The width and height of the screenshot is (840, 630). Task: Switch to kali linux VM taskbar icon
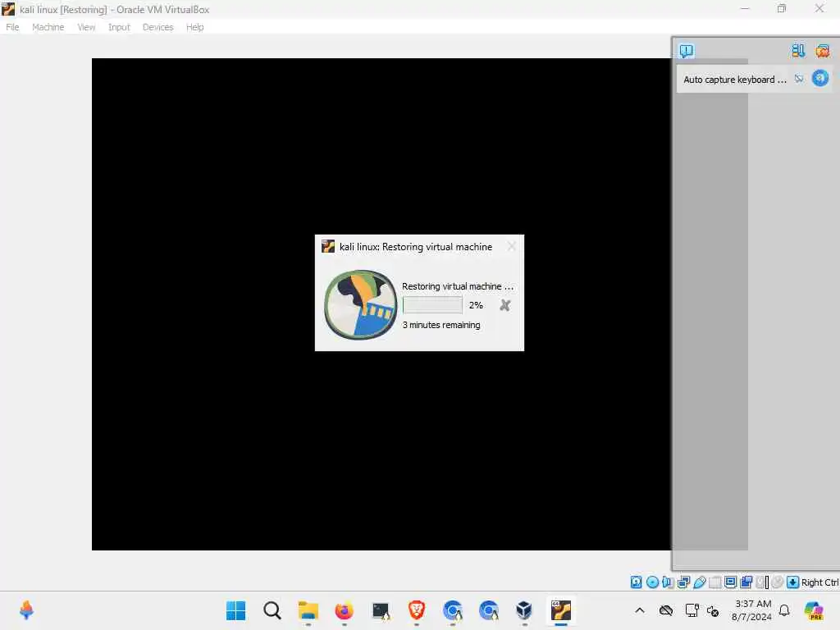pos(561,610)
